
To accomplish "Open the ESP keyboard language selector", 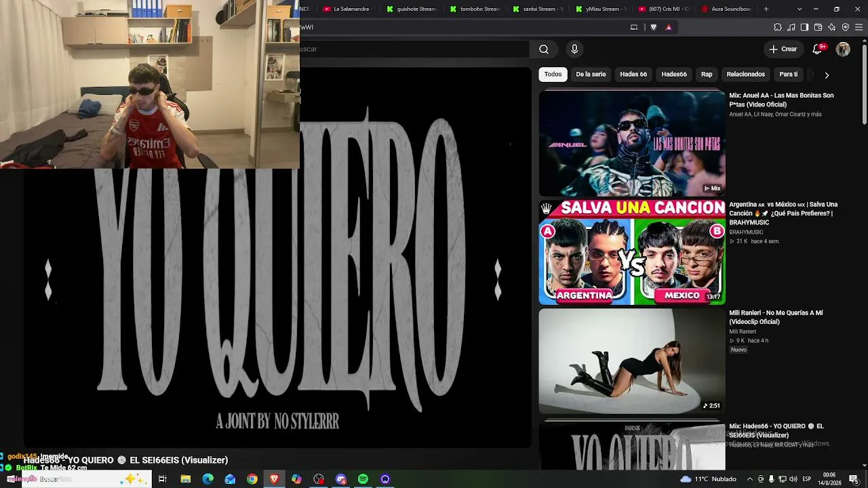I will tap(806, 479).
